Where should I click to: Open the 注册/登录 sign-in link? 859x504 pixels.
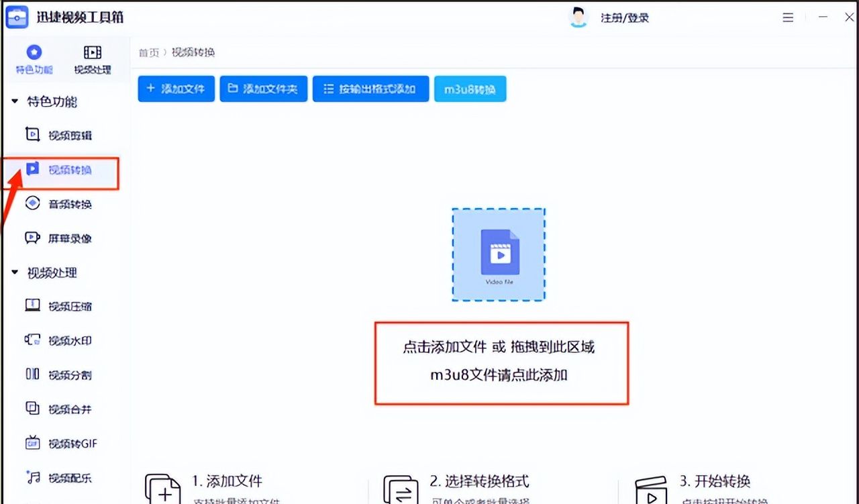625,18
